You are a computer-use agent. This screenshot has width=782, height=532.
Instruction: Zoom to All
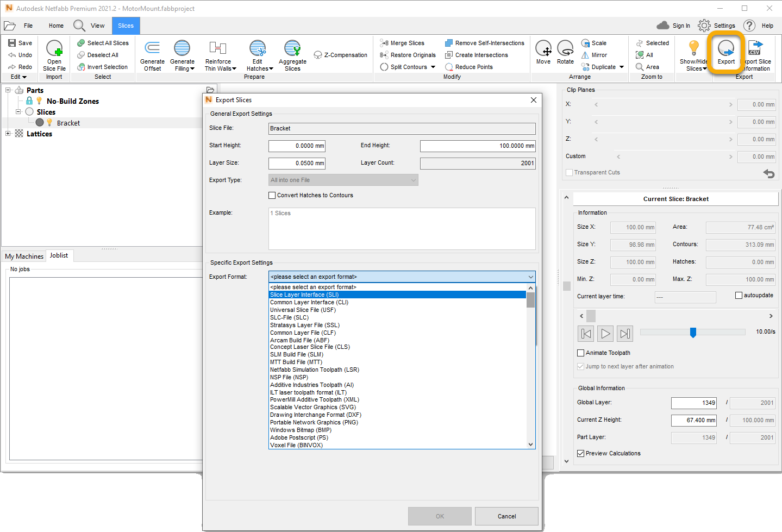645,55
